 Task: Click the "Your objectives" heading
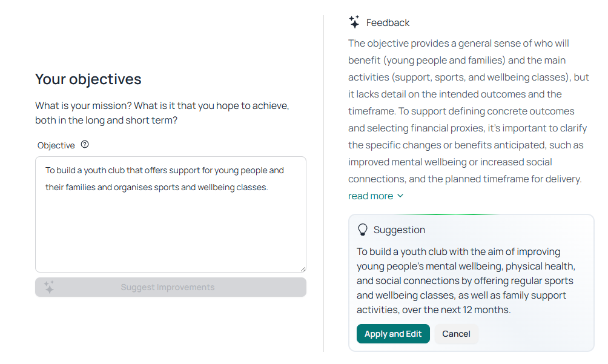(x=88, y=79)
